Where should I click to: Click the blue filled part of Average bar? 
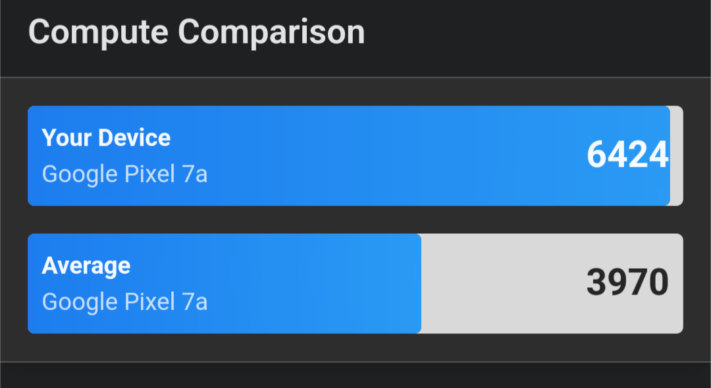(224, 284)
